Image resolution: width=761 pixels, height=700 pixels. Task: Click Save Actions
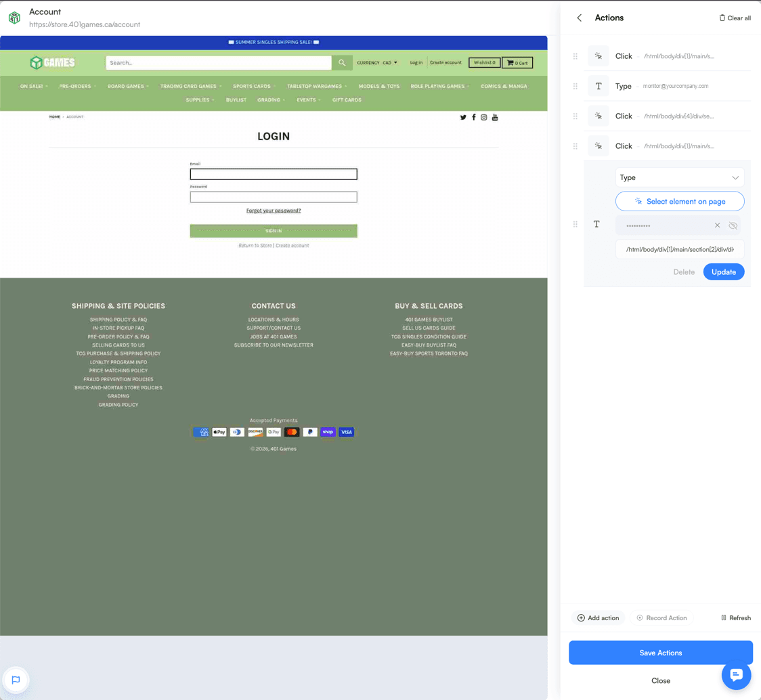point(661,653)
